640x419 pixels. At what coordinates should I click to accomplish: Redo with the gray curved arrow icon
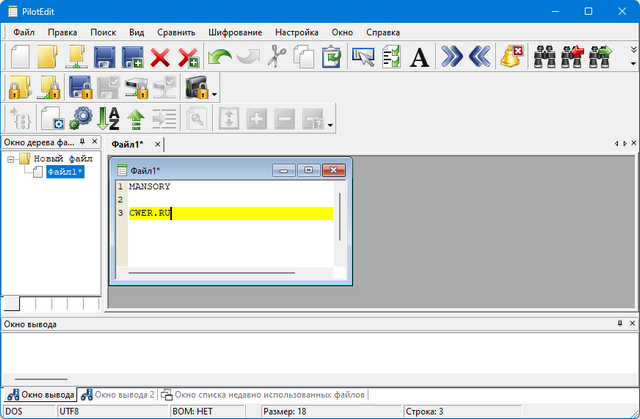tap(248, 57)
